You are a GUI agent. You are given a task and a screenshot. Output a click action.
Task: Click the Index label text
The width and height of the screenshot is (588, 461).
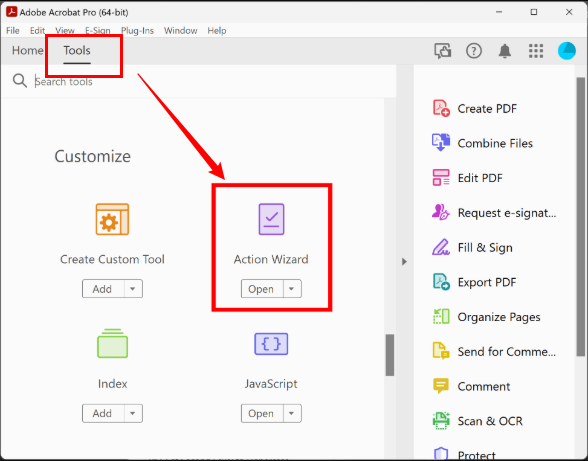(x=112, y=384)
